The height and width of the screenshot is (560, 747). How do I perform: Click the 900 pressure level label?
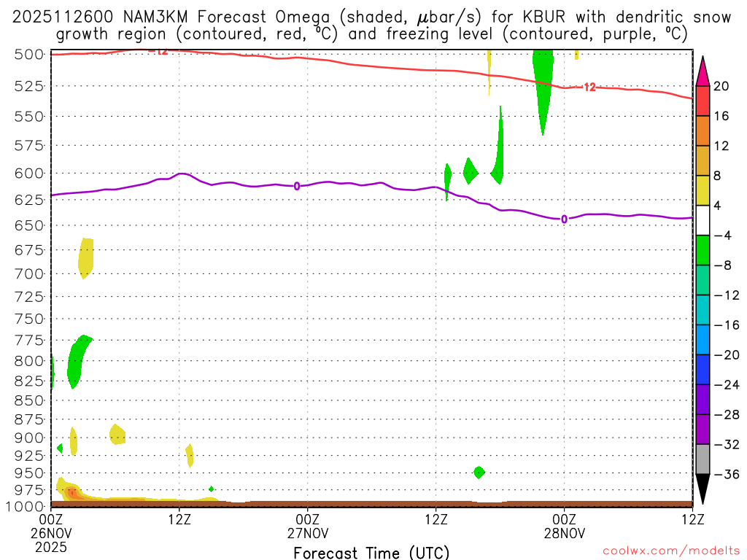[x=29, y=438]
